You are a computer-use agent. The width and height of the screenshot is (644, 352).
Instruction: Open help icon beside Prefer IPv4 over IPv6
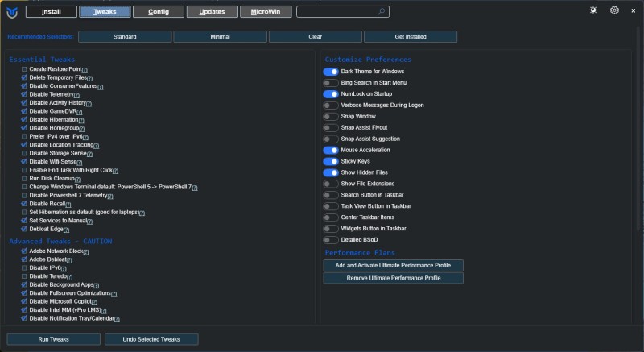coord(85,137)
